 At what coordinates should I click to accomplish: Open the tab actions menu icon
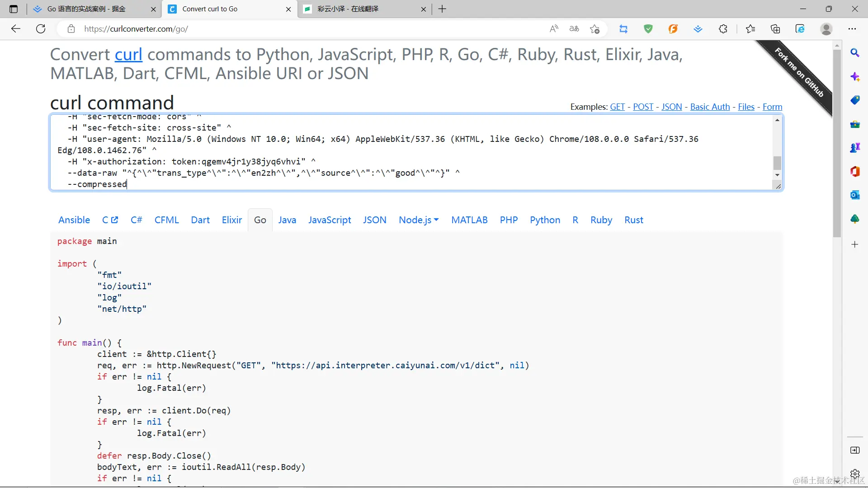click(14, 9)
